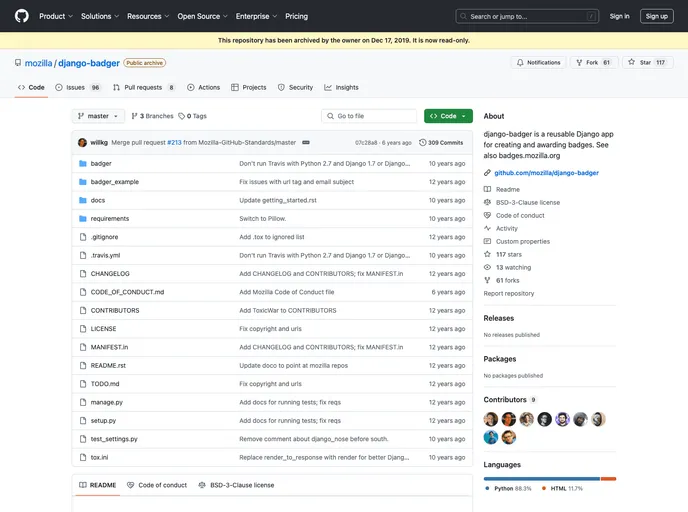Open the Projects tab
The height and width of the screenshot is (512, 688).
click(249, 87)
